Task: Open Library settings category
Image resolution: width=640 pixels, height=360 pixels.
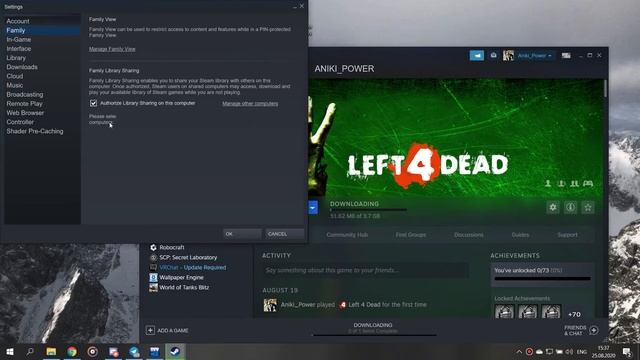Action: [16, 58]
